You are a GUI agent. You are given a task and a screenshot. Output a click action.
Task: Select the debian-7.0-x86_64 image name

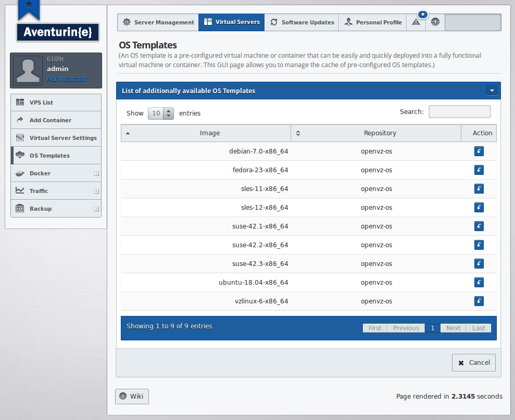click(x=258, y=151)
